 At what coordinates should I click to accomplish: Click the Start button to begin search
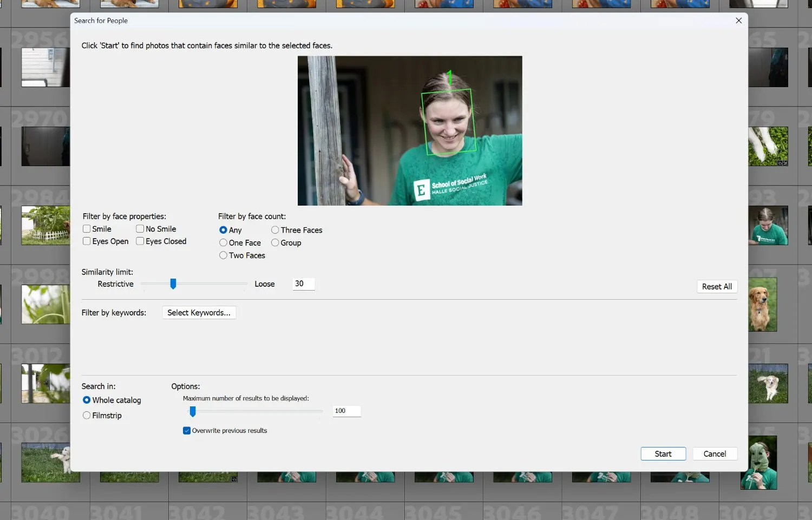[x=663, y=453]
